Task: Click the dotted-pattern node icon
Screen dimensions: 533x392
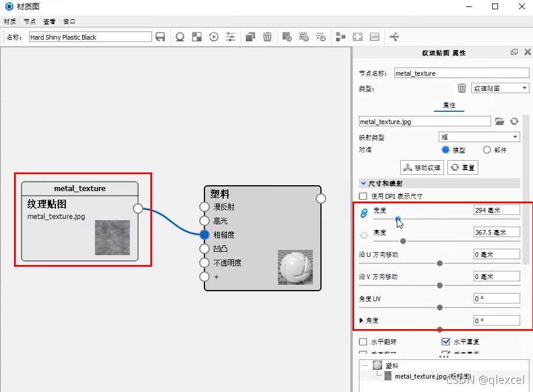Action: tap(320, 37)
